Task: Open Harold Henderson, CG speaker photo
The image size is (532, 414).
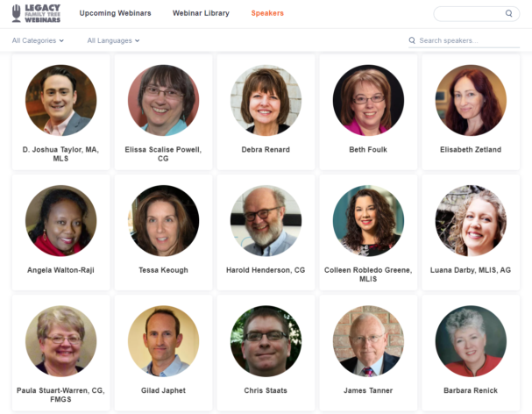Action: pyautogui.click(x=266, y=221)
